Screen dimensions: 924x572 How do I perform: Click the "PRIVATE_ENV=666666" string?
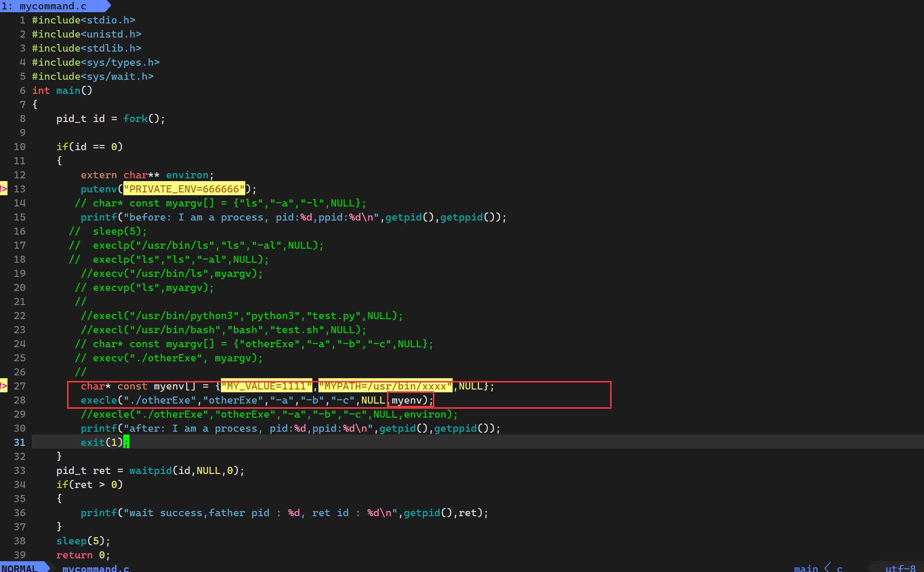point(184,189)
